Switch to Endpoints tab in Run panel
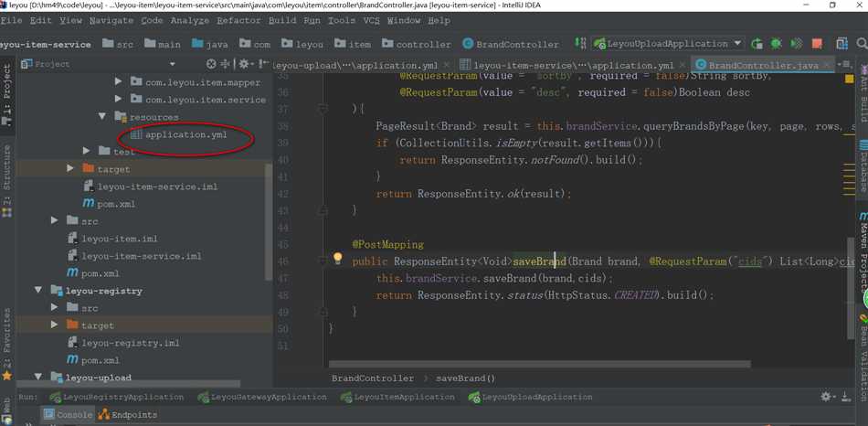 (x=127, y=414)
